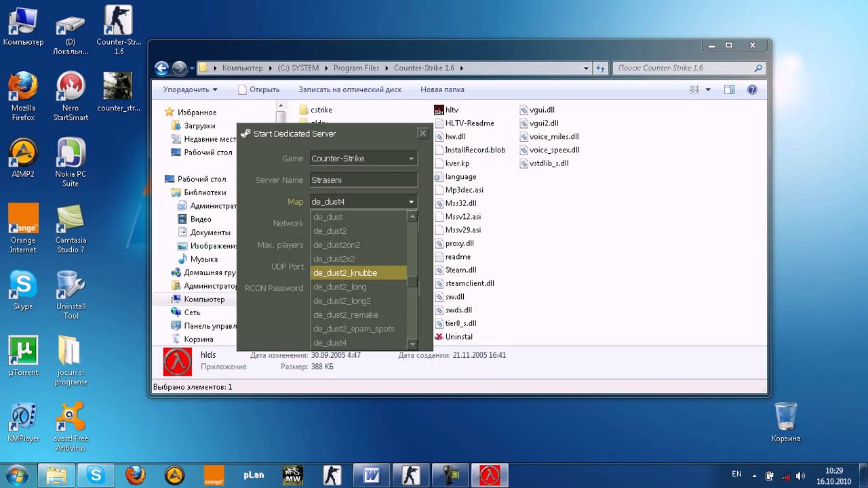The image size is (868, 488).
Task: Select the Корзина icon on the desktop
Action: [x=785, y=422]
